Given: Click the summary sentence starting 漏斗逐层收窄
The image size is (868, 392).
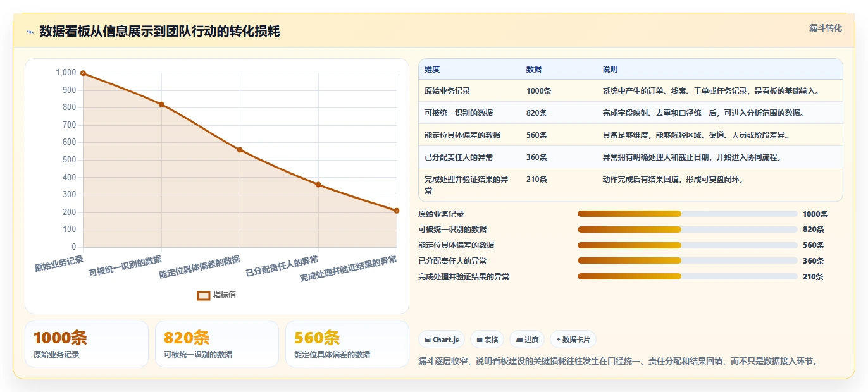Looking at the screenshot, I should point(620,362).
